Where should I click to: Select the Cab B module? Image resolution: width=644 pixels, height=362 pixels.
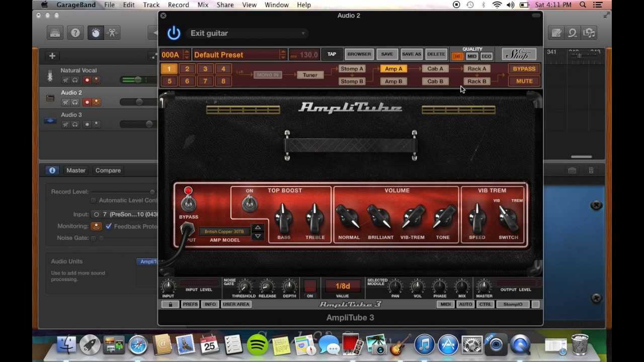[435, 81]
